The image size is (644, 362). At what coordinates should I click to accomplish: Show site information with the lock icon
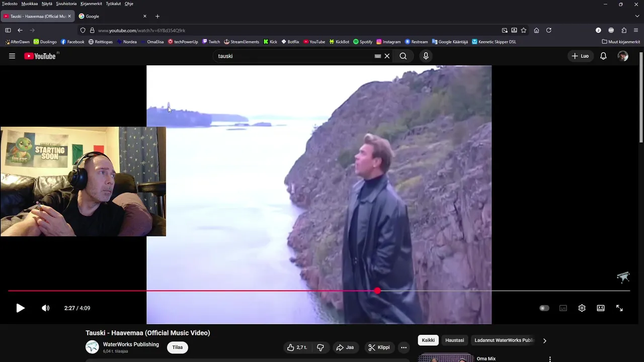click(x=92, y=30)
